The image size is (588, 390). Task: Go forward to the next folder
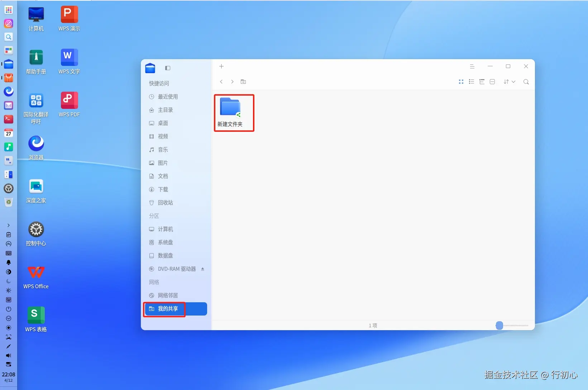[x=232, y=82]
